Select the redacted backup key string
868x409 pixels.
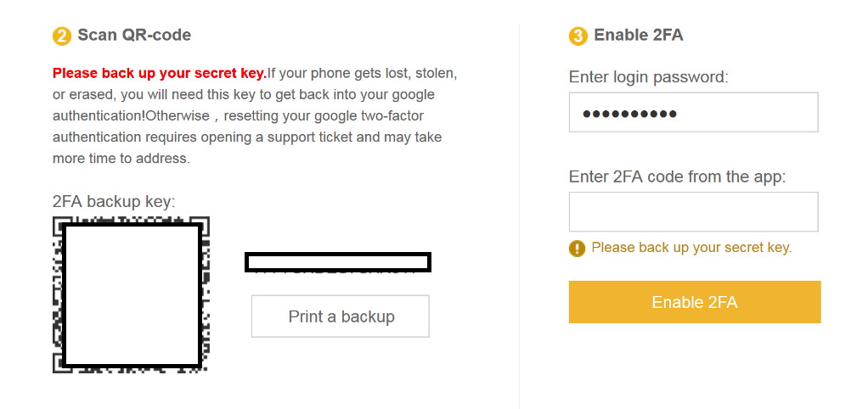click(338, 262)
